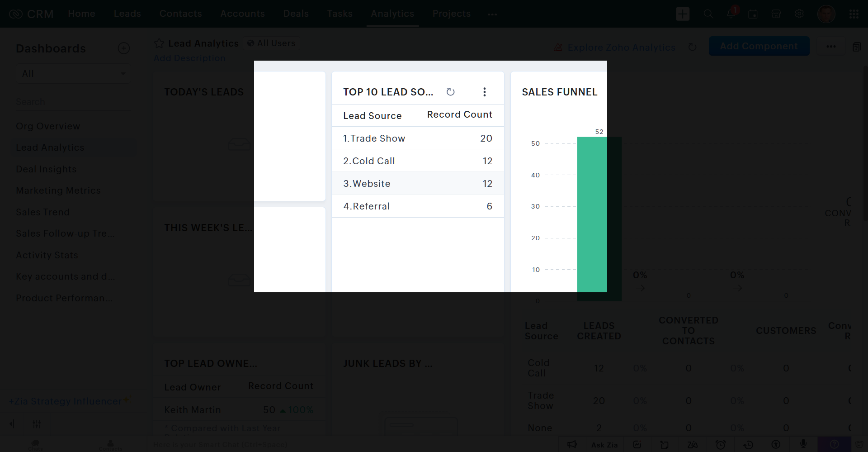Open the Top 10 Lead Sources options menu
868x452 pixels.
tap(484, 92)
